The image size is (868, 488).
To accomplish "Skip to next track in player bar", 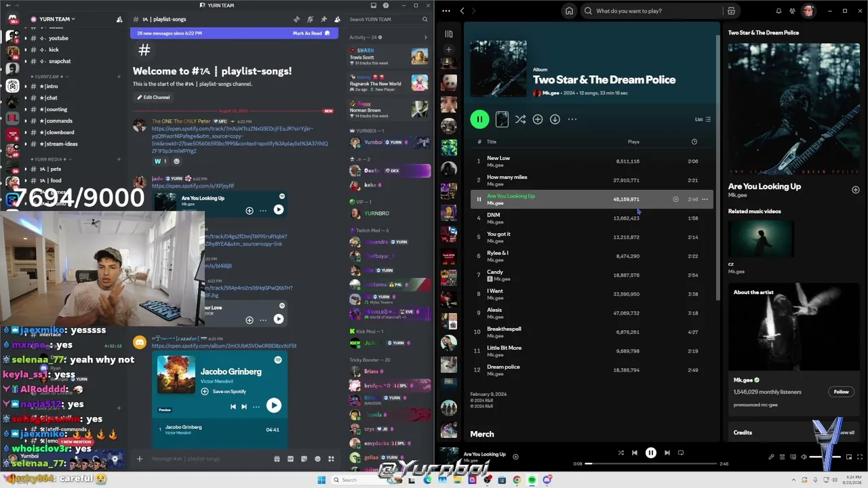I will (x=667, y=453).
